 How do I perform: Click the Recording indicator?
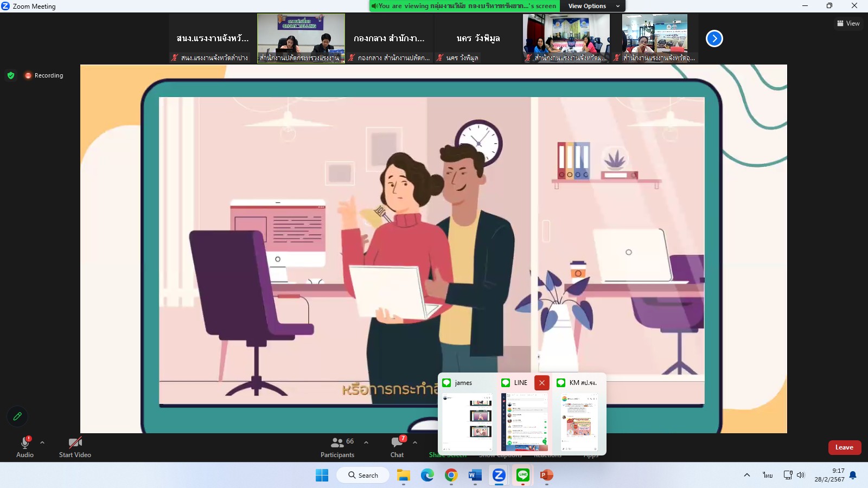44,75
